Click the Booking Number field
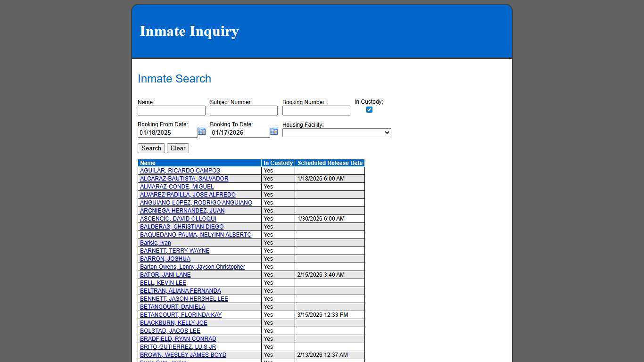This screenshot has width=644, height=362. coord(316,110)
